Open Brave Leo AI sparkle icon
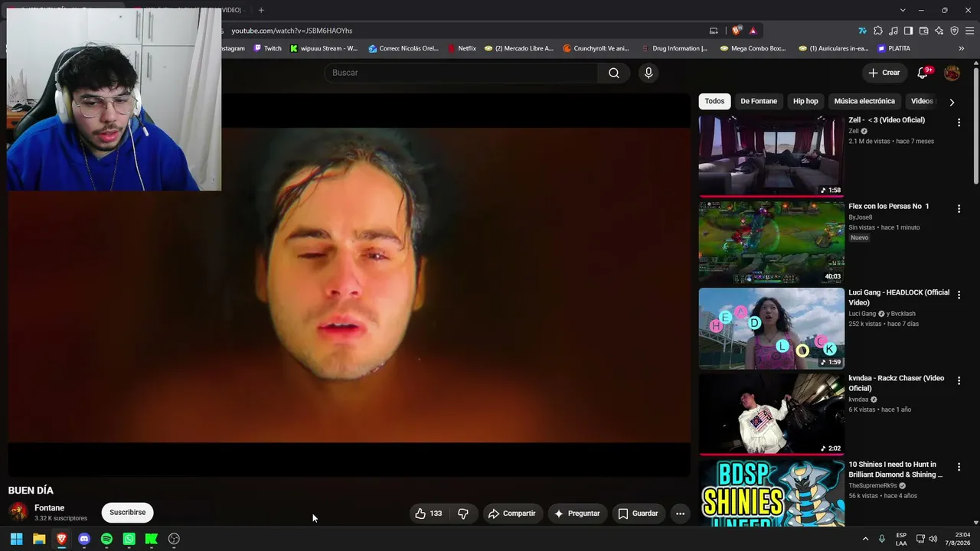Viewport: 980px width, 551px height. tap(939, 31)
